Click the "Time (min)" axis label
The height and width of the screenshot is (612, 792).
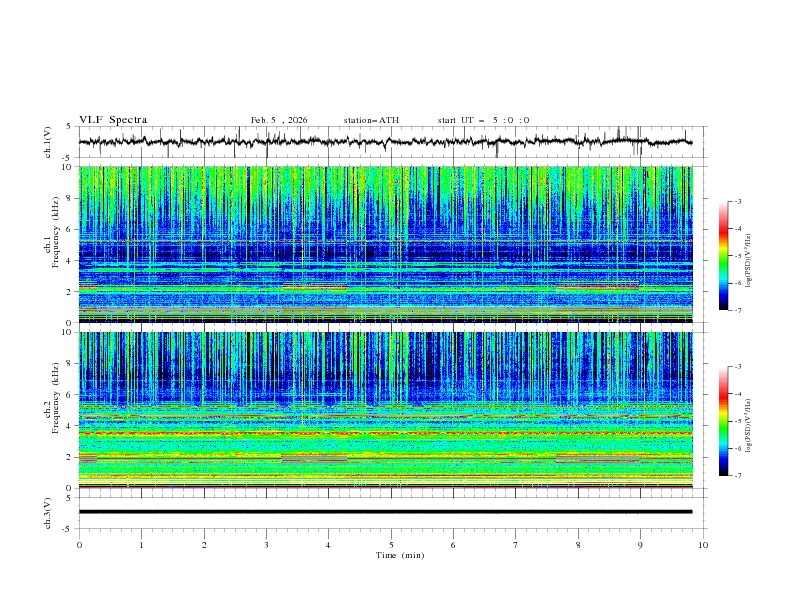(x=400, y=555)
